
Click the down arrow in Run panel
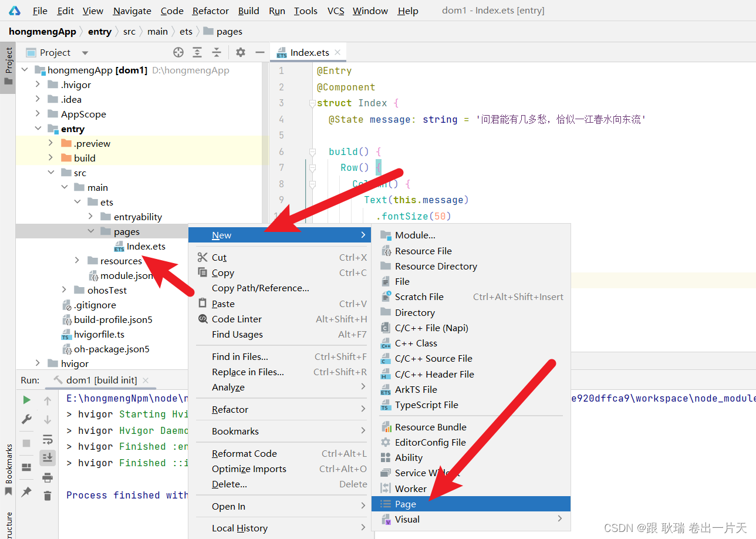click(x=48, y=419)
